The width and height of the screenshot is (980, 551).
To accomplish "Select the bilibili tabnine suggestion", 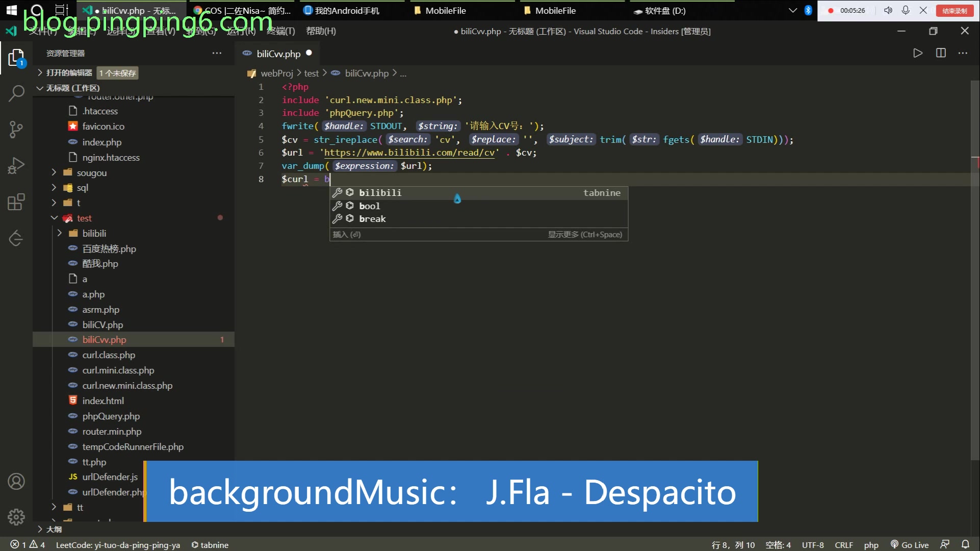I will point(380,192).
